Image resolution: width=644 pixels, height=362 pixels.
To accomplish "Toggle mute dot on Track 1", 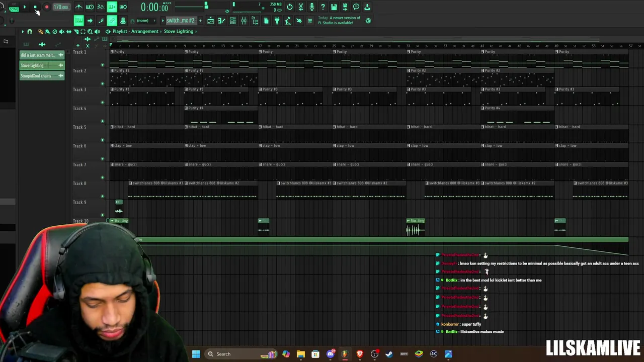I will click(x=103, y=65).
